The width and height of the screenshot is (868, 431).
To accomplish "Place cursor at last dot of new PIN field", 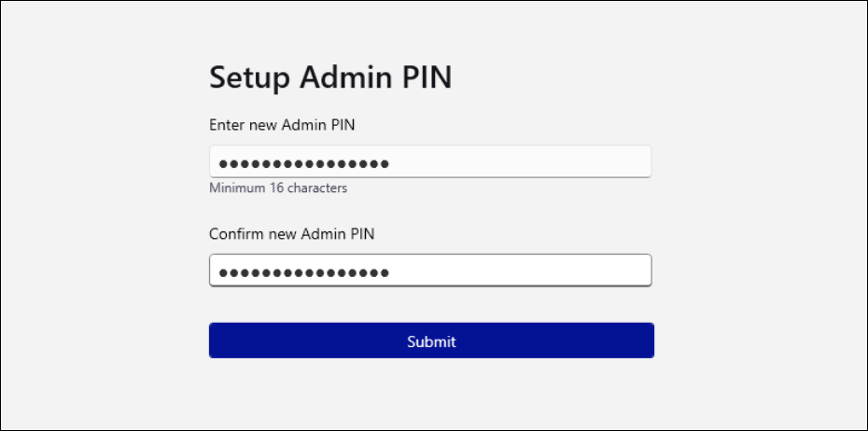I will (x=384, y=164).
